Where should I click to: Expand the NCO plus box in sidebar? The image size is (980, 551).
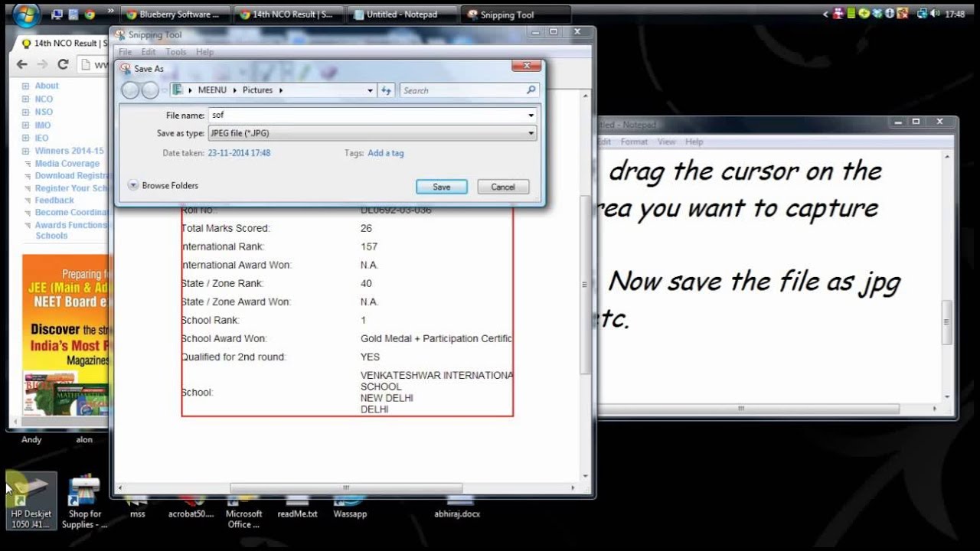point(25,99)
